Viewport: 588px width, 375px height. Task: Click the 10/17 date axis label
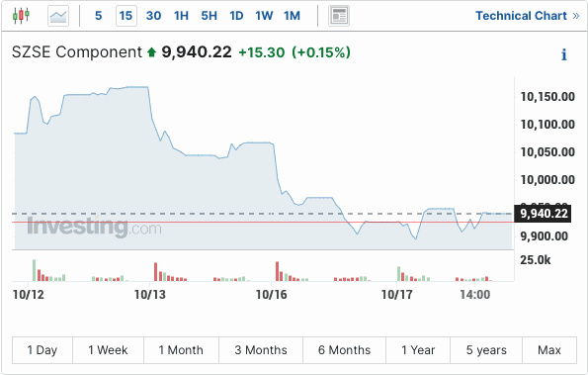coord(396,295)
